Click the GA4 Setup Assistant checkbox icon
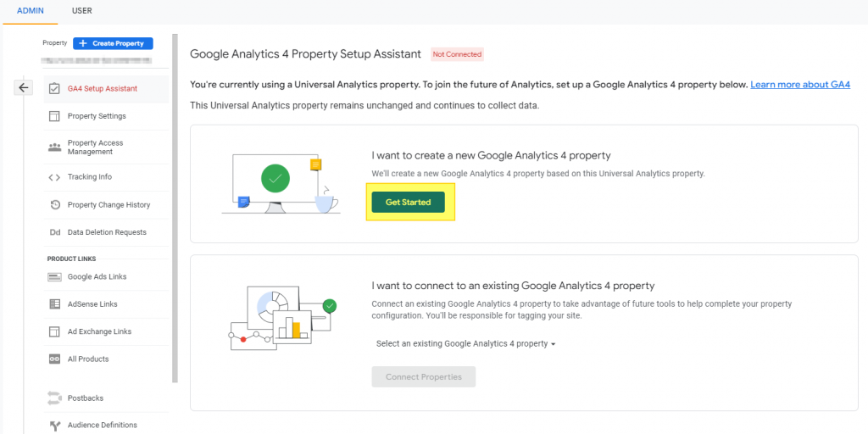This screenshot has width=868, height=434. click(x=54, y=88)
